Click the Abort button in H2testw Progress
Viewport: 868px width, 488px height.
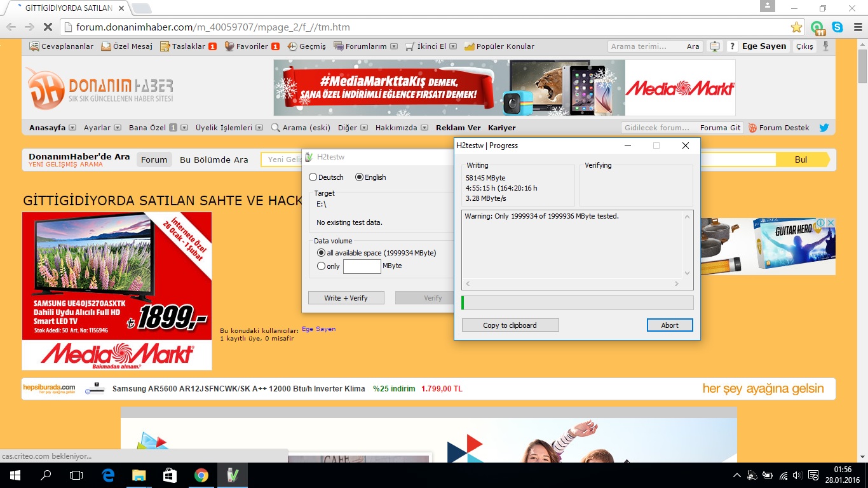[670, 325]
